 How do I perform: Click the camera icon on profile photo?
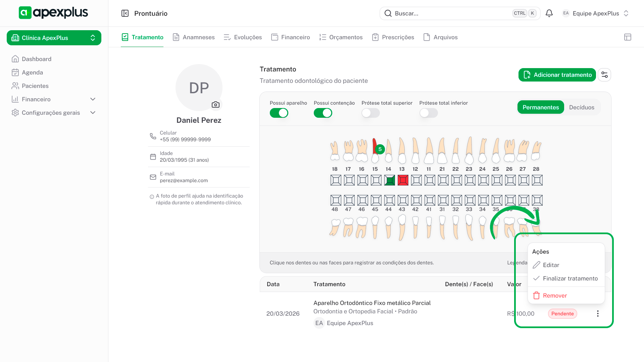tap(215, 105)
